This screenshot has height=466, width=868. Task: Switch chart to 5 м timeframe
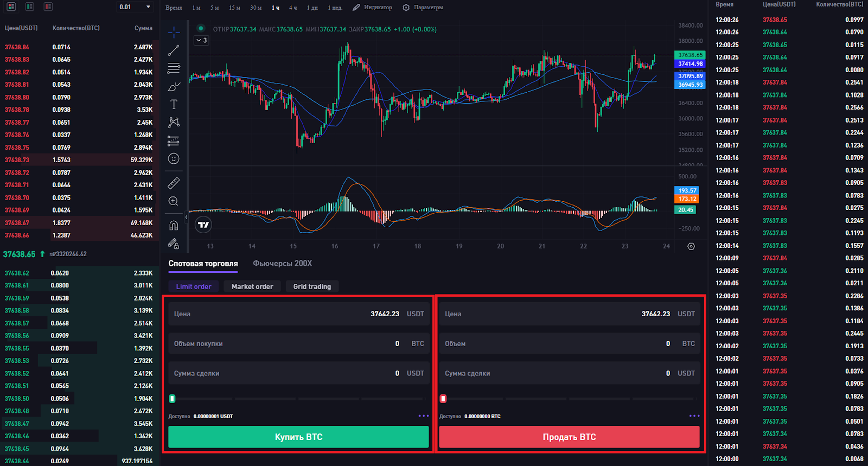tap(214, 8)
